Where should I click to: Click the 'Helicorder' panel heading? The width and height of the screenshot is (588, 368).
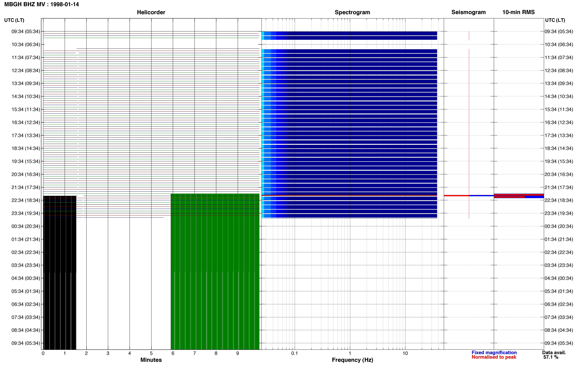[x=151, y=12]
